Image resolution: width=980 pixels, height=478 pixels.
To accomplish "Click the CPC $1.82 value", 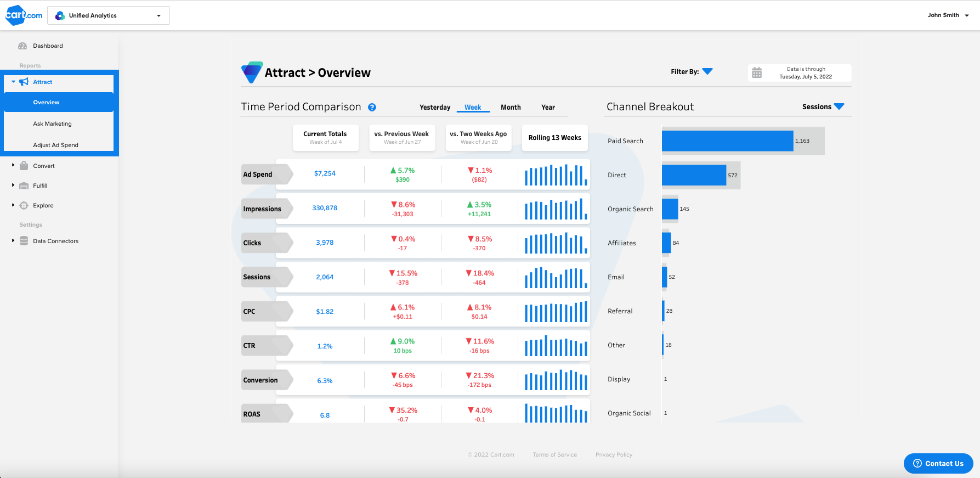I will tap(325, 312).
